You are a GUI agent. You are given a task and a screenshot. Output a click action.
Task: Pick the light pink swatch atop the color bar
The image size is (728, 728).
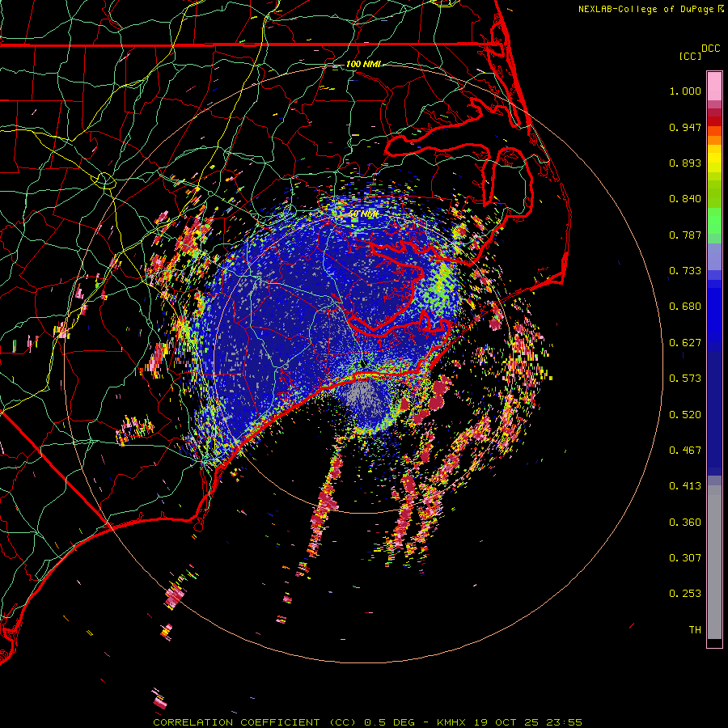[x=714, y=86]
